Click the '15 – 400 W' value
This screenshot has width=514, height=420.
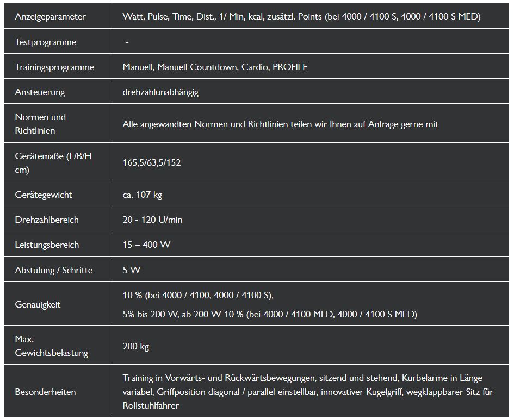pyautogui.click(x=146, y=245)
